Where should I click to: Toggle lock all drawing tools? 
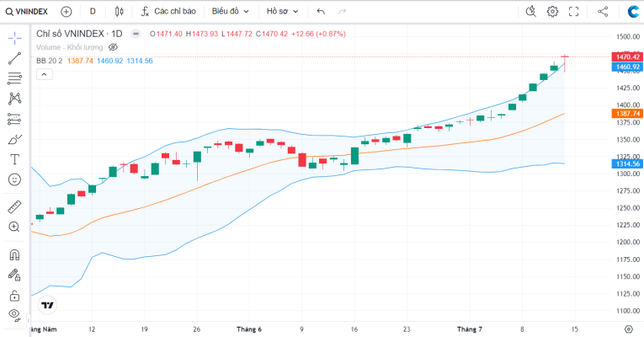tap(15, 296)
